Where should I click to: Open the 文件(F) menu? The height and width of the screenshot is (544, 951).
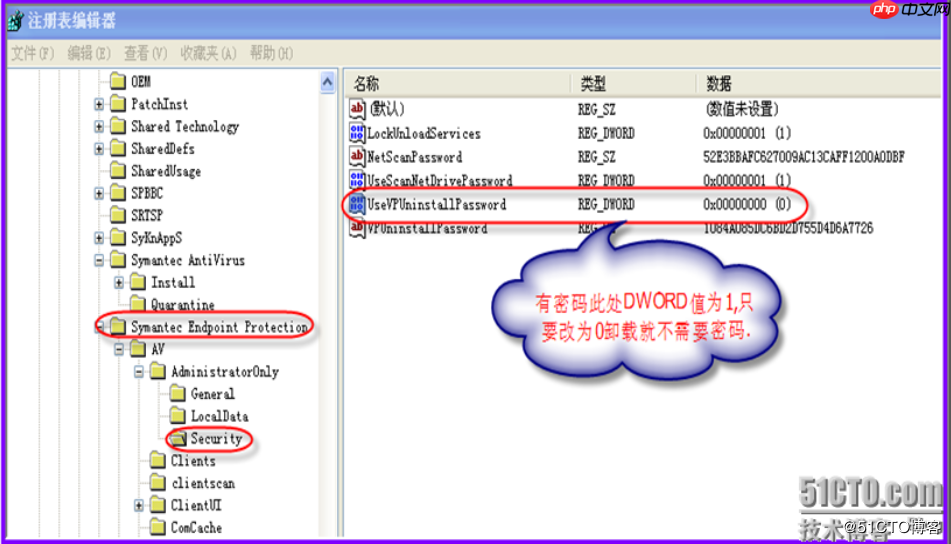click(33, 53)
